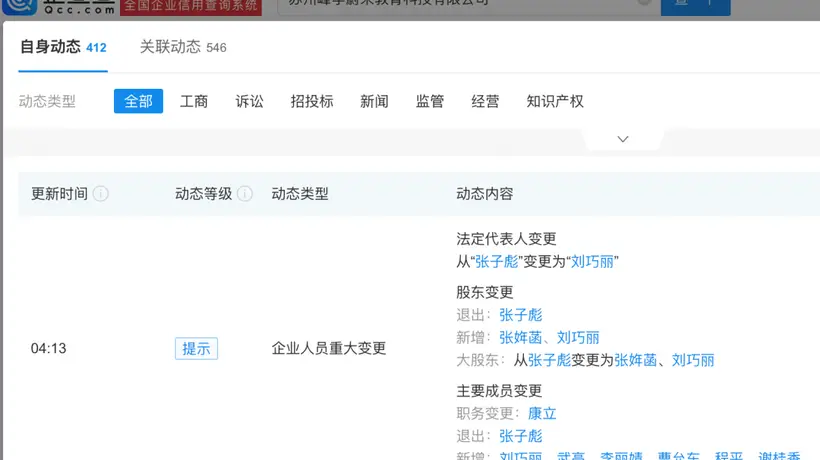The image size is (820, 460).
Task: Open 刘巧丽 link in 法定代表人变更
Action: tap(592, 261)
